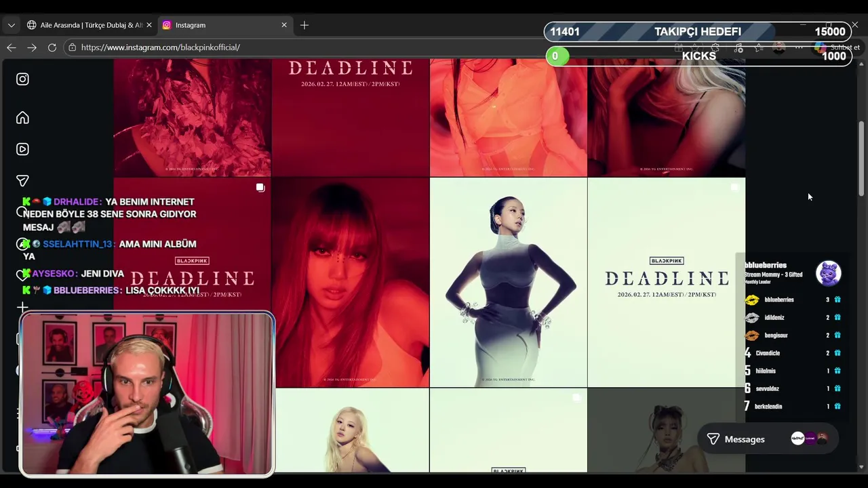
Task: Open browser Settings and more menu
Action: pyautogui.click(x=800, y=47)
